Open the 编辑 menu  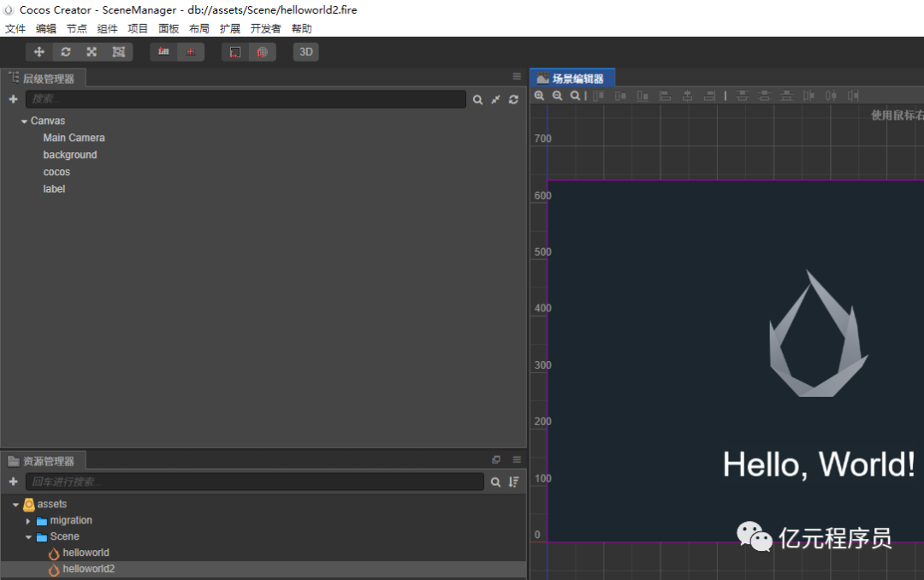(x=46, y=28)
